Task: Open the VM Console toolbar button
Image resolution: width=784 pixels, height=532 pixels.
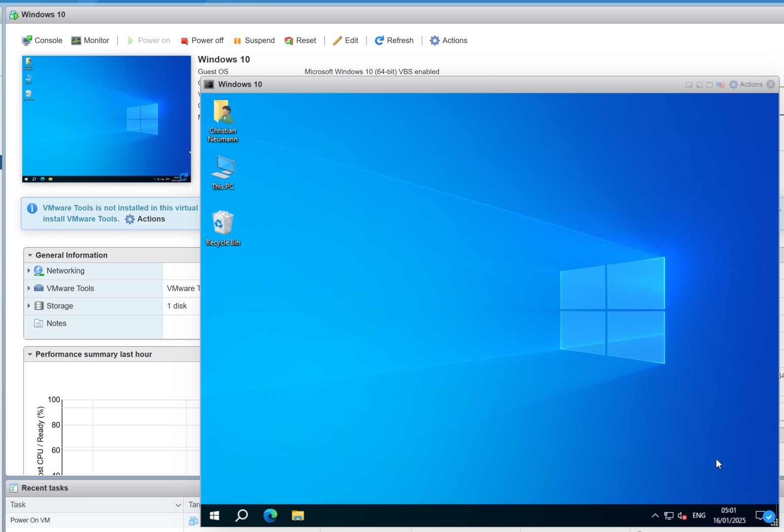Action: 42,40
